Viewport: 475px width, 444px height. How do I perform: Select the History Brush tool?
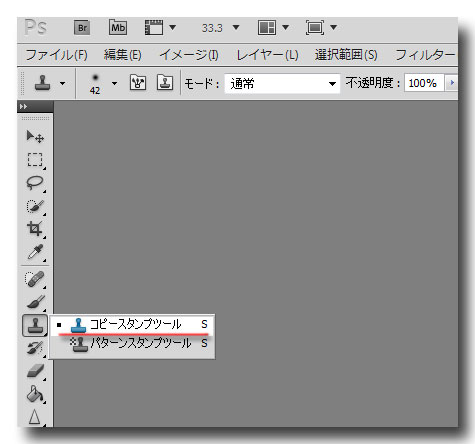[x=35, y=348]
